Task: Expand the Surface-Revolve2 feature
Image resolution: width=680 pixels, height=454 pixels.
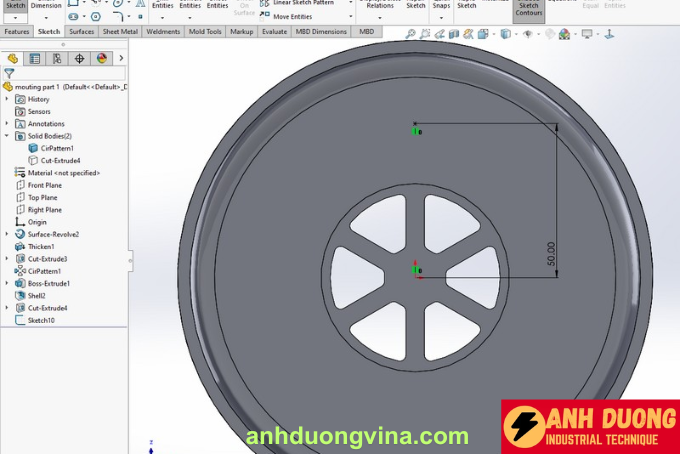Action: 7,234
